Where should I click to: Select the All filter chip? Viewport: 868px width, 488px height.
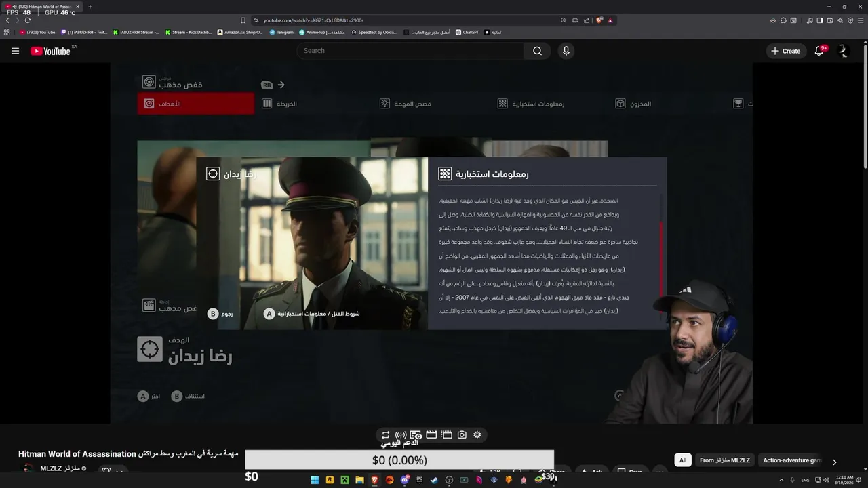683,460
